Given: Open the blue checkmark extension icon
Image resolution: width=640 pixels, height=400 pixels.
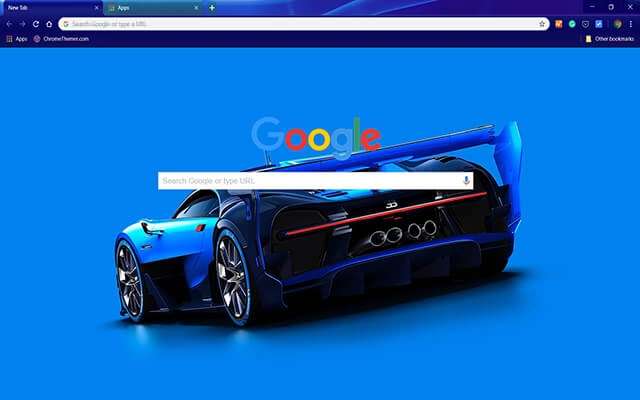Looking at the screenshot, I should click(599, 24).
